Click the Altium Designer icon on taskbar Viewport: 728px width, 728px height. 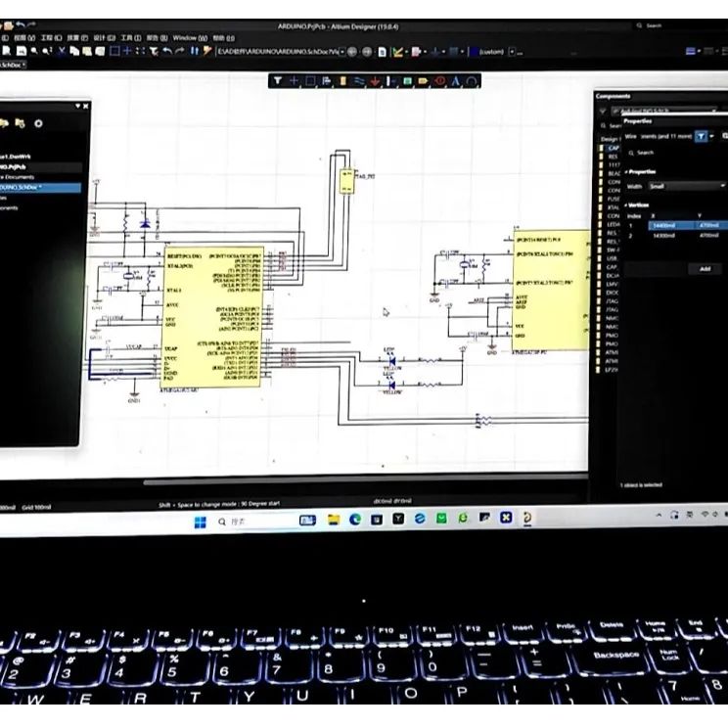527,518
